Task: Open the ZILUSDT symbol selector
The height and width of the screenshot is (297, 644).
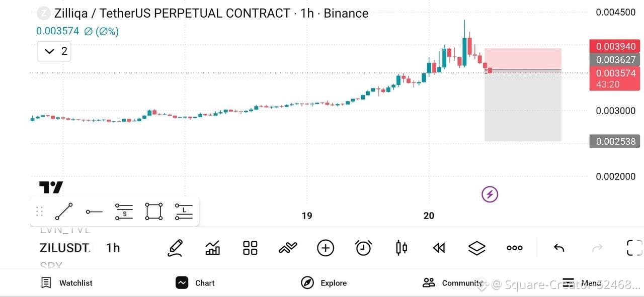Action: click(65, 248)
